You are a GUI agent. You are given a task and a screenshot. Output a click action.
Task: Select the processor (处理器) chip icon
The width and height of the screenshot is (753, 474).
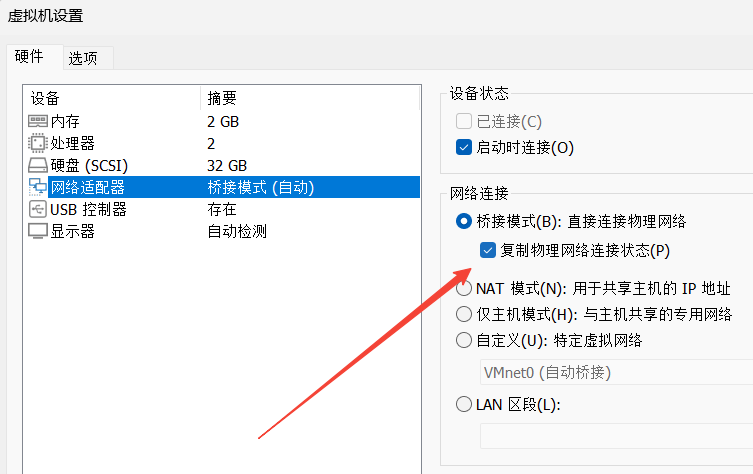click(x=37, y=143)
